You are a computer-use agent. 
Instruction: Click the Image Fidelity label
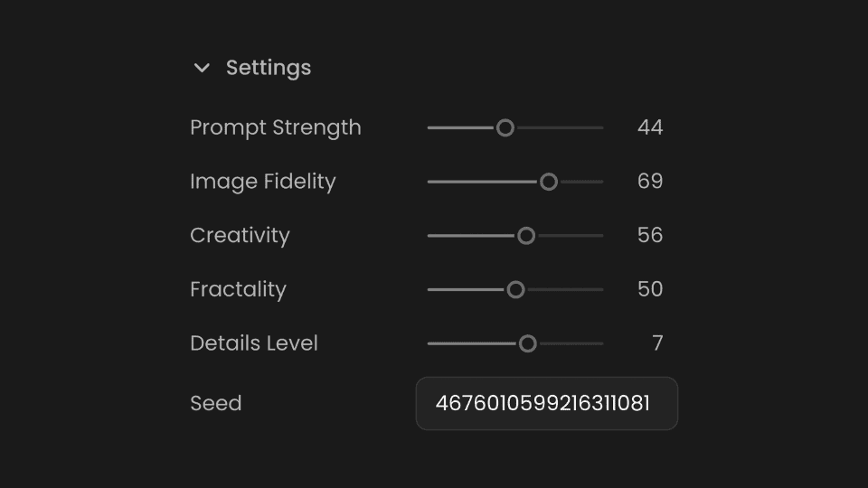tap(262, 182)
